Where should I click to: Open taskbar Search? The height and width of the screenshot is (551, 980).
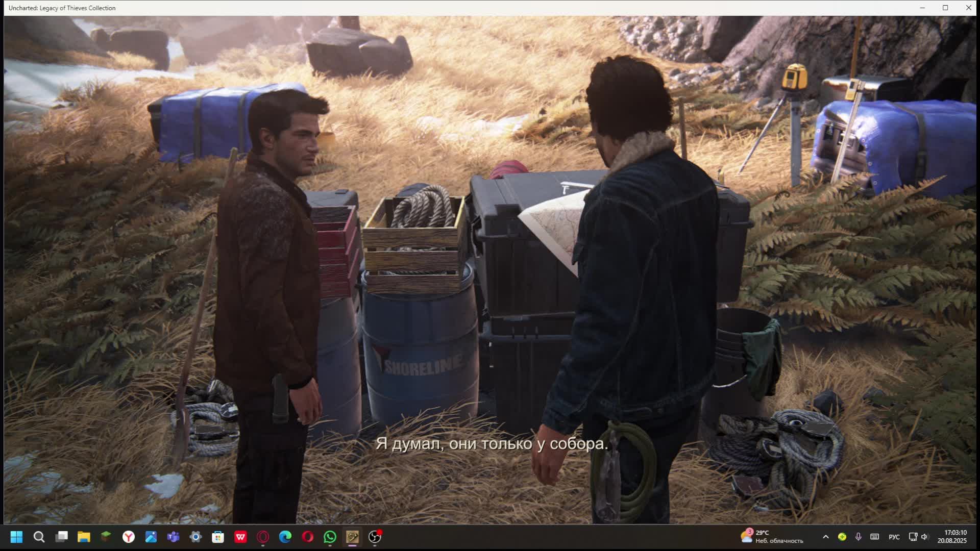[x=39, y=537]
